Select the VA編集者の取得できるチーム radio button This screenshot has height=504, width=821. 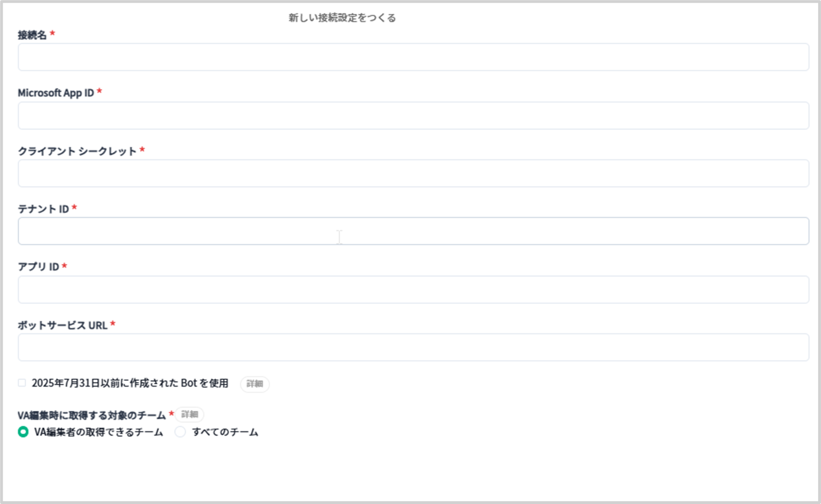(x=23, y=432)
